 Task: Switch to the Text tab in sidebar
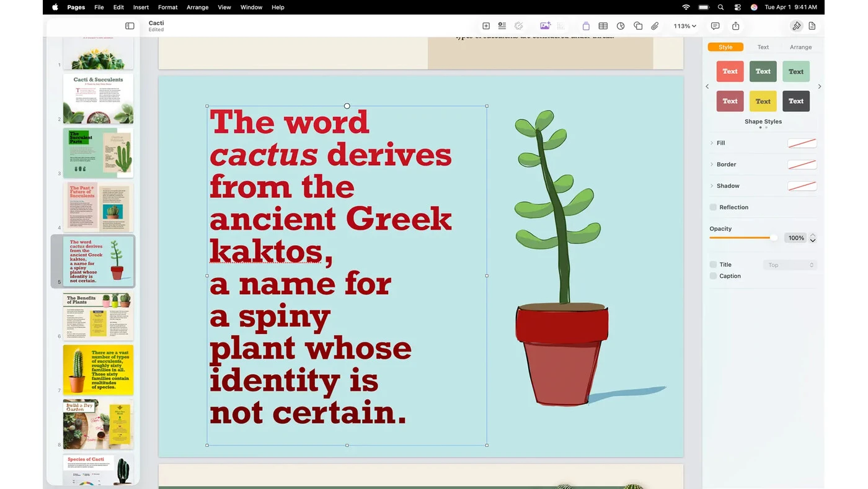763,47
